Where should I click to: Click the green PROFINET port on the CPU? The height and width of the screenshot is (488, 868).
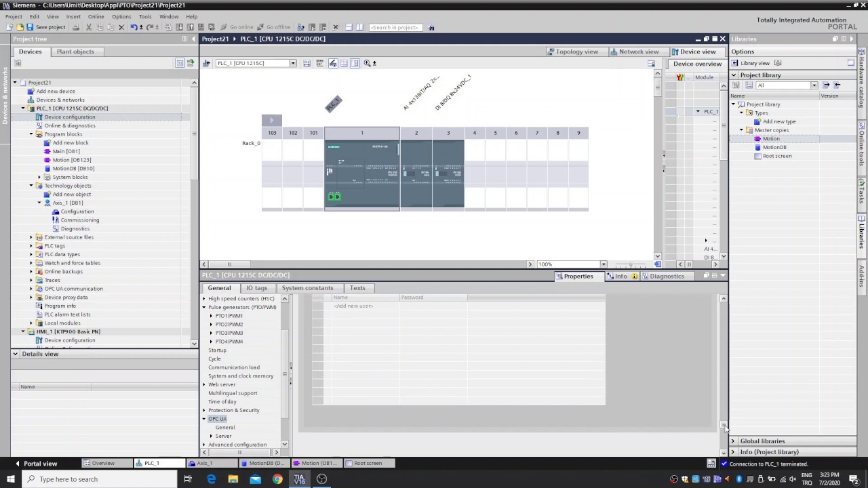click(x=334, y=197)
